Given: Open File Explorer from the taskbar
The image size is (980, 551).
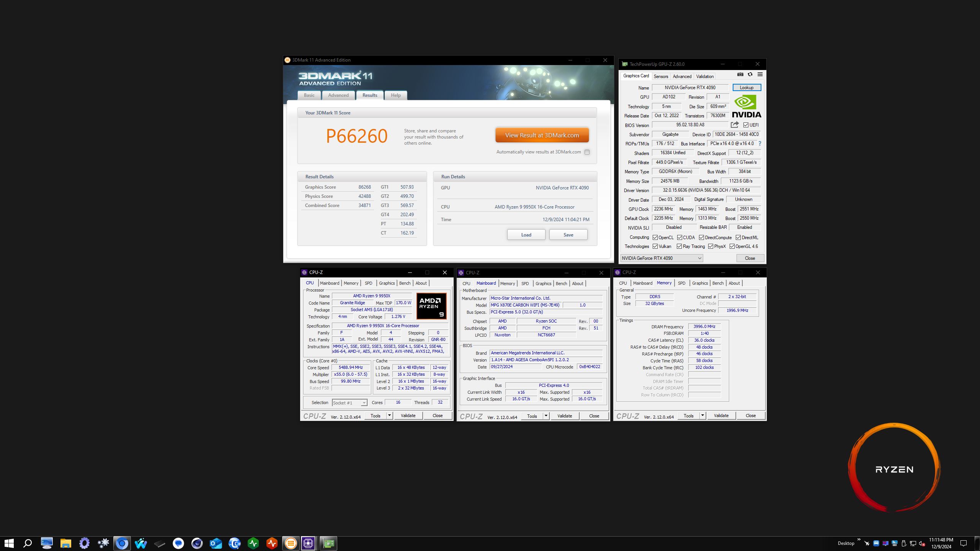Looking at the screenshot, I should [x=66, y=543].
